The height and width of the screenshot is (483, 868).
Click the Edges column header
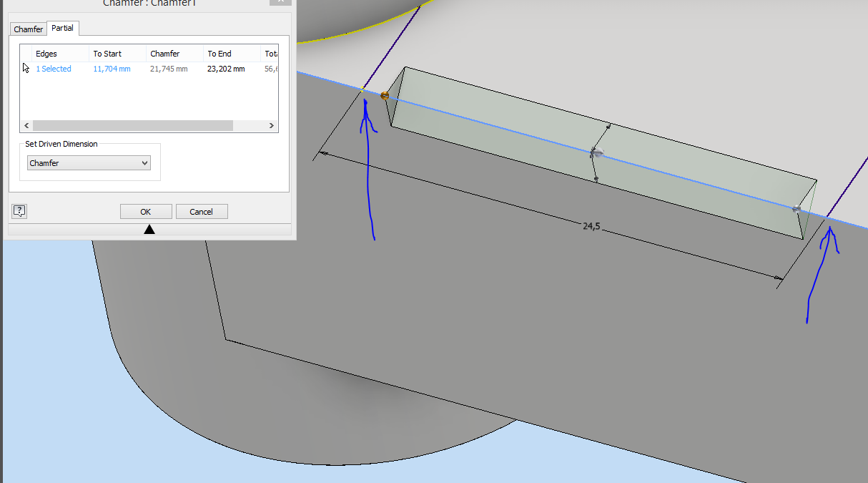pos(46,53)
